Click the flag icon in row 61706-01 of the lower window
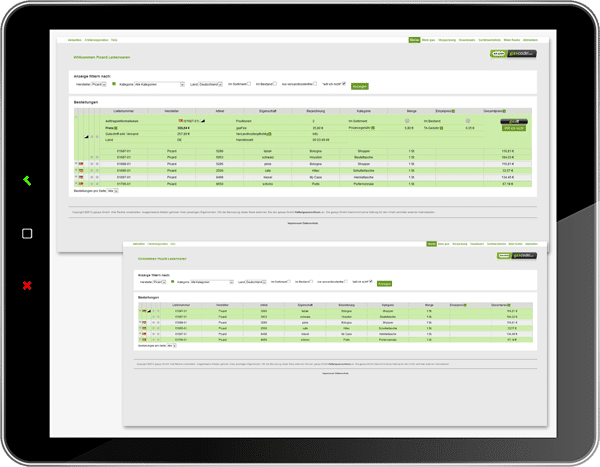600x467 pixels. pyautogui.click(x=144, y=340)
